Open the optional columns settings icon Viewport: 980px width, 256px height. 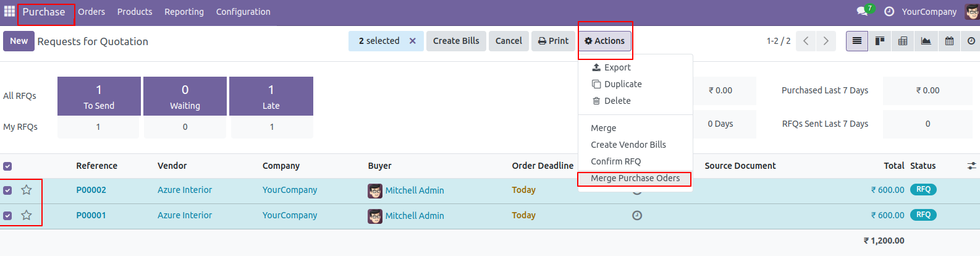click(x=971, y=166)
